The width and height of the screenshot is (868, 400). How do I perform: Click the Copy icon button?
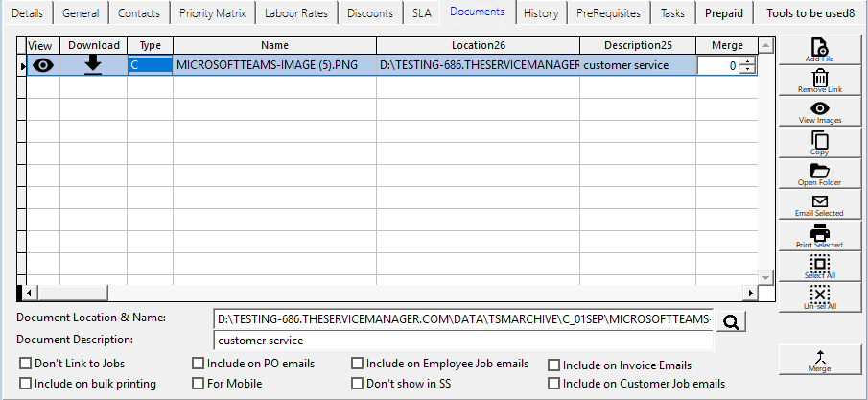(819, 141)
